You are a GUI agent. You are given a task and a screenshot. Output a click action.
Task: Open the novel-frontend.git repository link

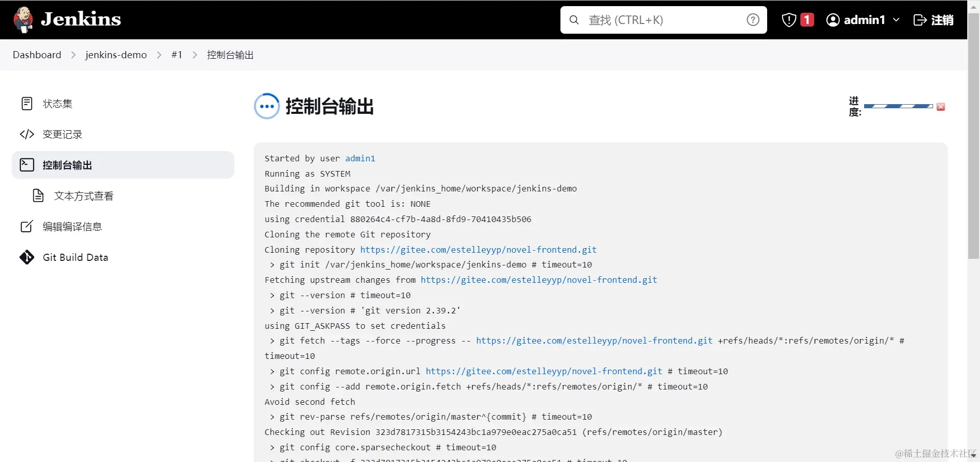pyautogui.click(x=478, y=250)
